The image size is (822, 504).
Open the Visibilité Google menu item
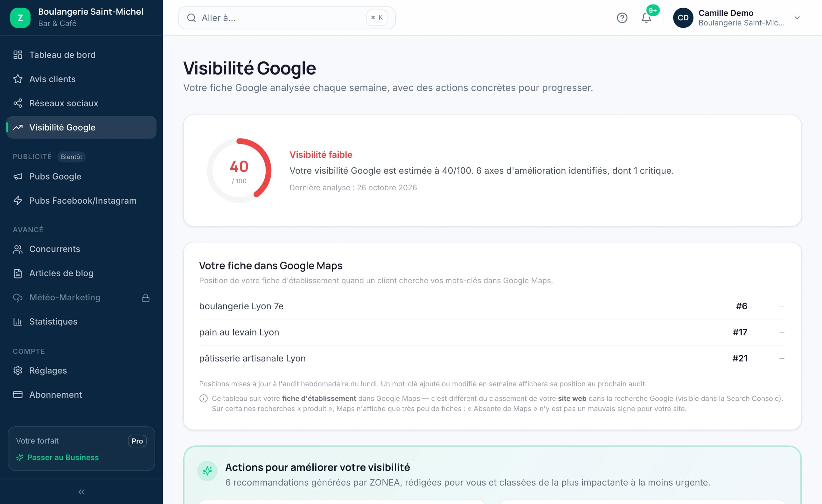(81, 128)
